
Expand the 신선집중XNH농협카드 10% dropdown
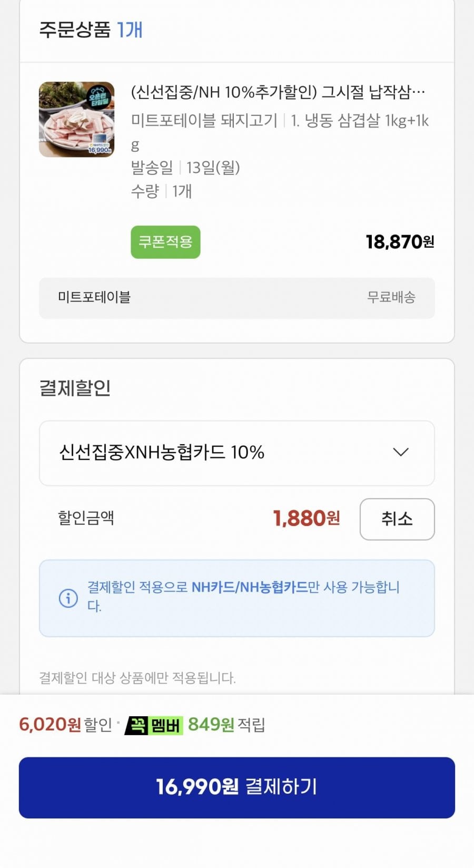tap(237, 453)
